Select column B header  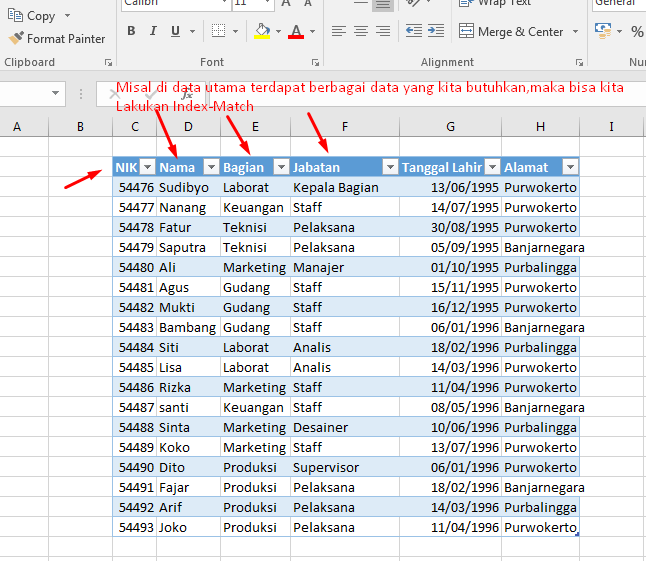click(x=80, y=126)
